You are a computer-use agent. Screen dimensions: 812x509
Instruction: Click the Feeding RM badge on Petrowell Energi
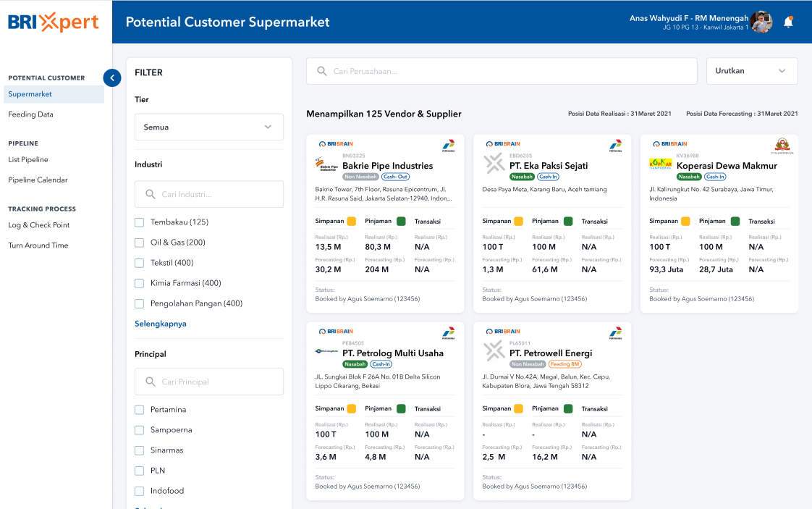click(x=565, y=364)
